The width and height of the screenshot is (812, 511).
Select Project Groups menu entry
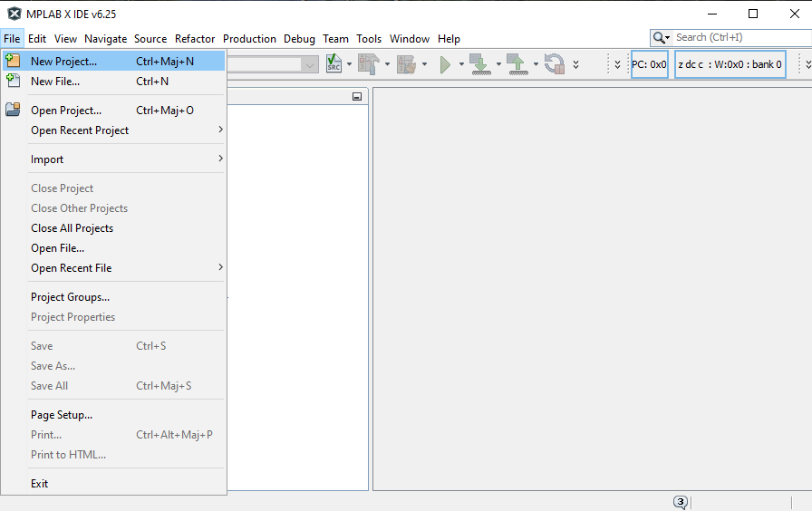pyautogui.click(x=70, y=297)
